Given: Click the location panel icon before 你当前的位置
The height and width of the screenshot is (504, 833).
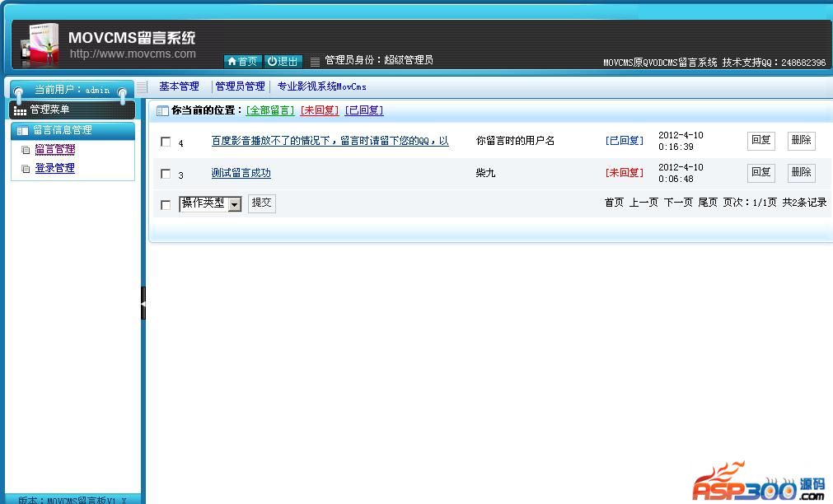Looking at the screenshot, I should click(x=162, y=111).
